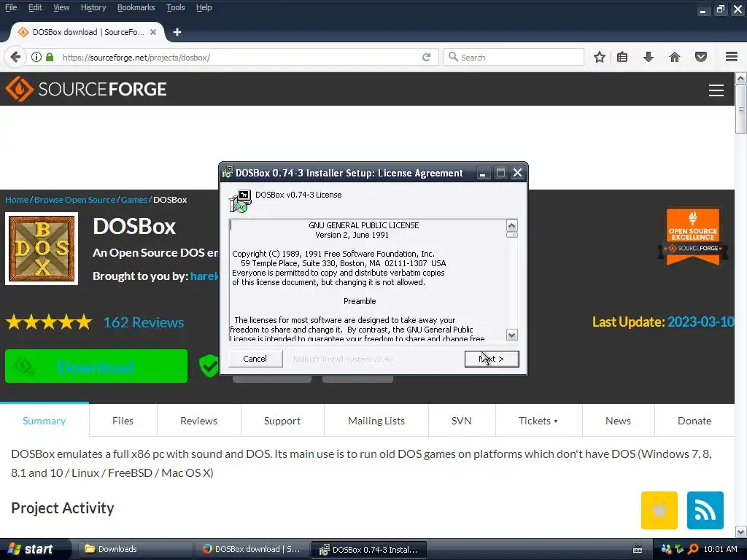This screenshot has height=560, width=747.
Task: Close the DOSBox download tab
Action: click(x=153, y=32)
